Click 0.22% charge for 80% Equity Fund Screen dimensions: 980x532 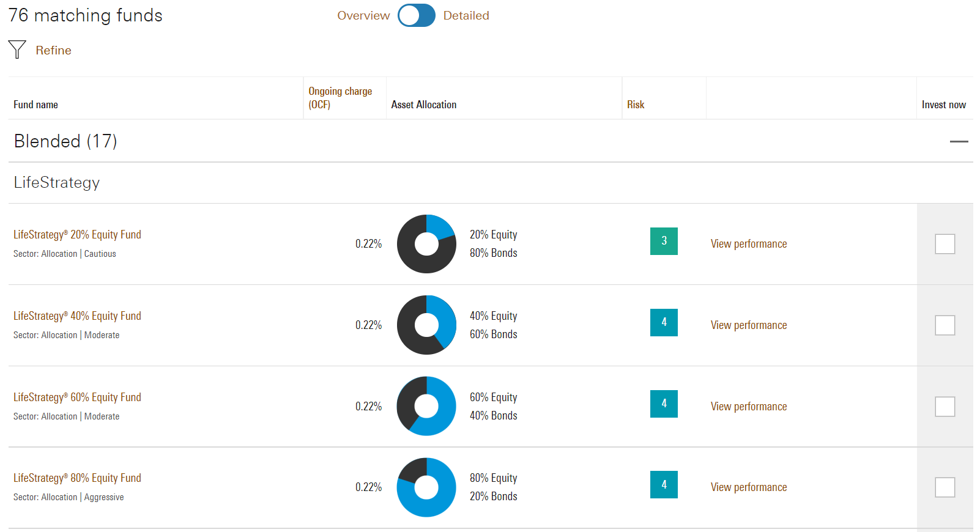368,487
